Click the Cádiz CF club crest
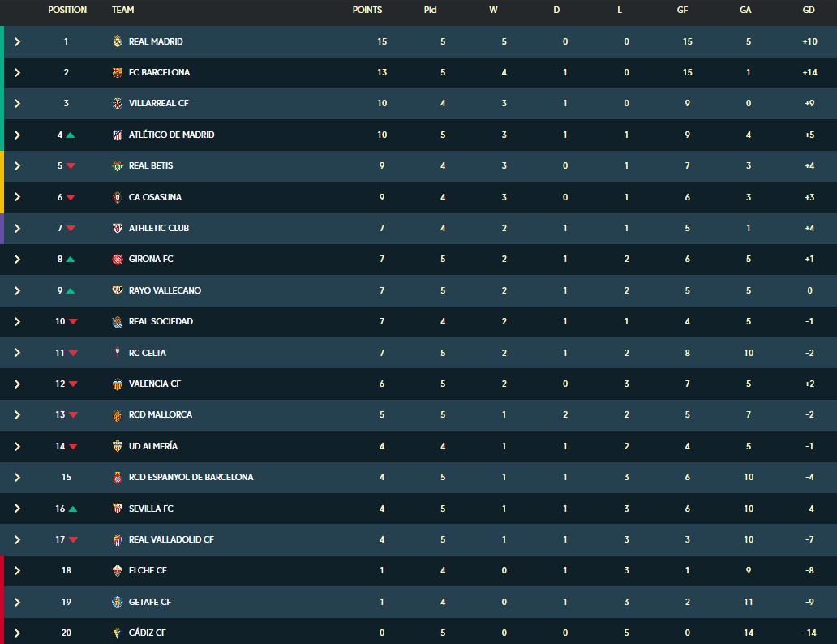This screenshot has width=837, height=644. point(118,633)
